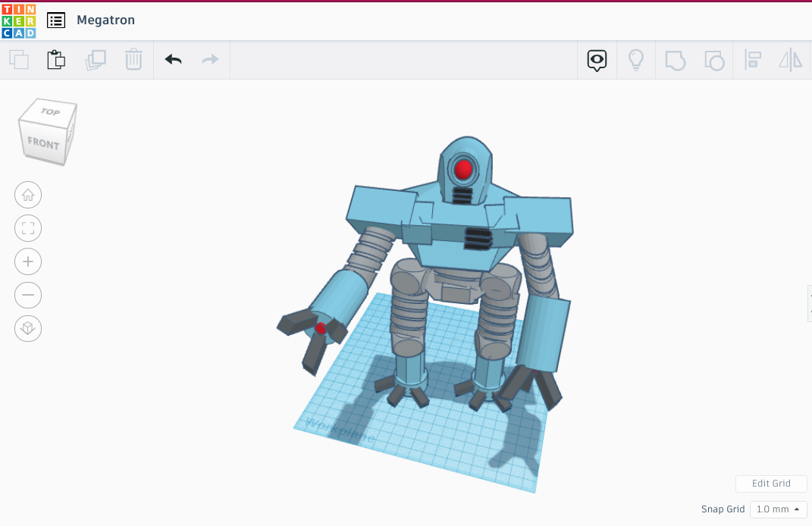Open the Notes tool eye-bubble icon

[x=597, y=60]
